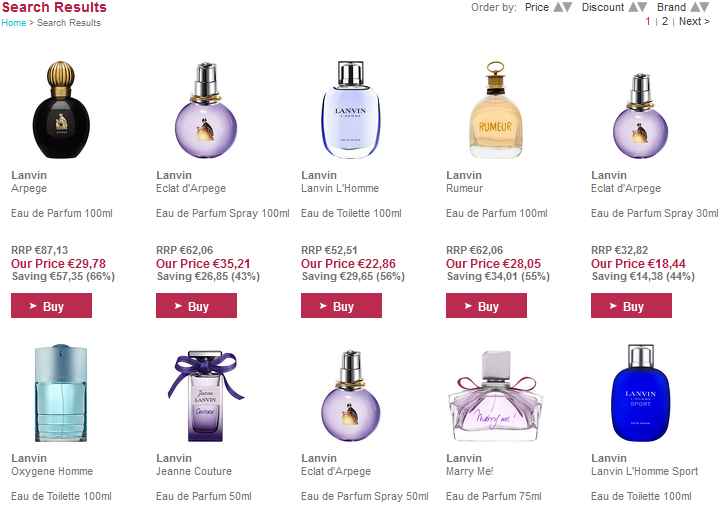This screenshot has width=728, height=510.
Task: Sort by Discount descending arrow
Action: tap(642, 7)
